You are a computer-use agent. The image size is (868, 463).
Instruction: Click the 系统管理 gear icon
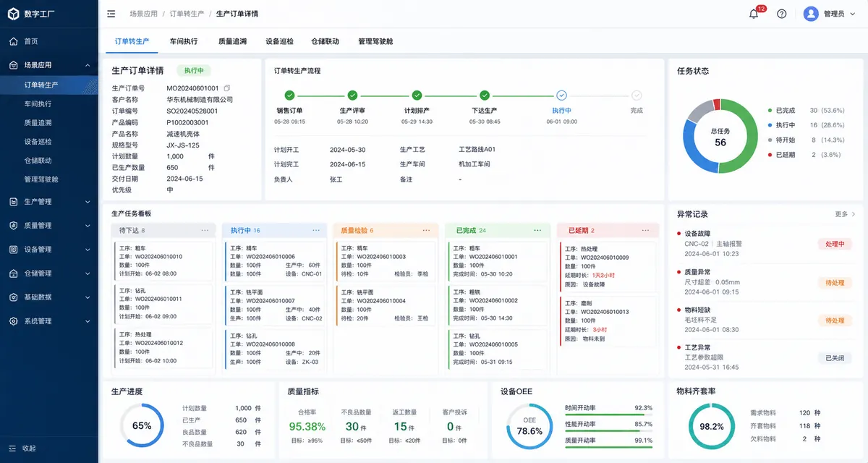13,321
